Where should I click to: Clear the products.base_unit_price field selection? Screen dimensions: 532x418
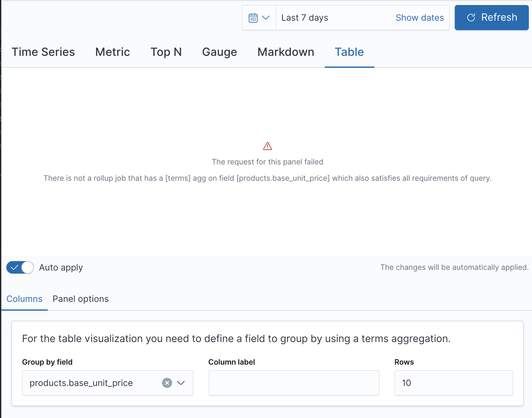pyautogui.click(x=167, y=383)
